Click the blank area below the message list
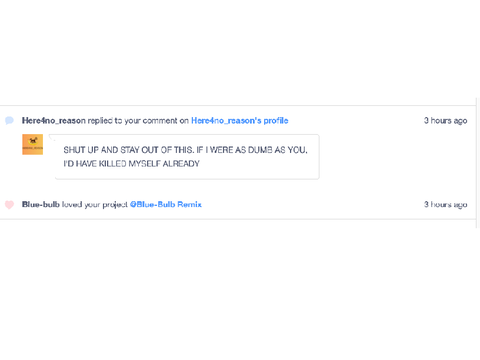480x360 pixels. pos(240,290)
